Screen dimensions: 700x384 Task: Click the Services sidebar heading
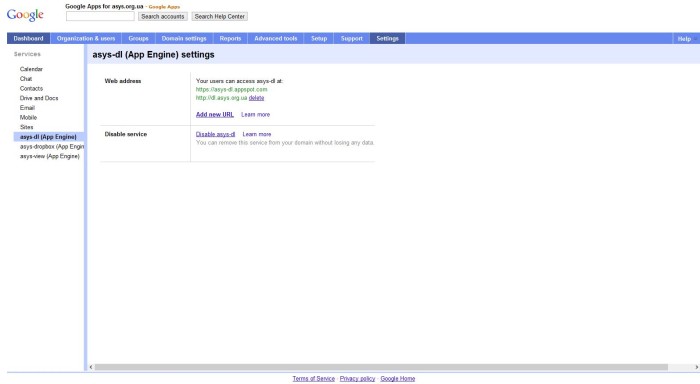27,54
